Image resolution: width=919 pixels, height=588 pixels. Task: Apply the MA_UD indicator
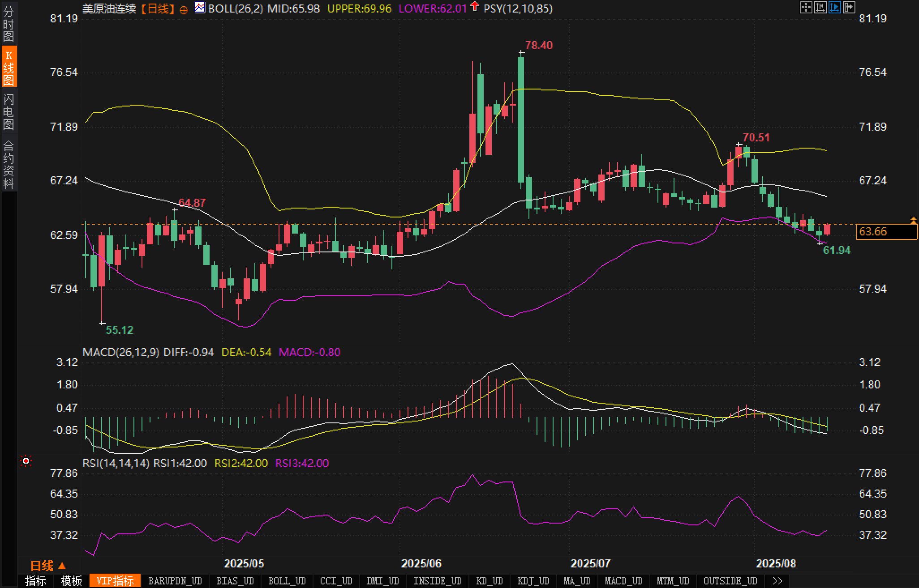[x=577, y=581]
